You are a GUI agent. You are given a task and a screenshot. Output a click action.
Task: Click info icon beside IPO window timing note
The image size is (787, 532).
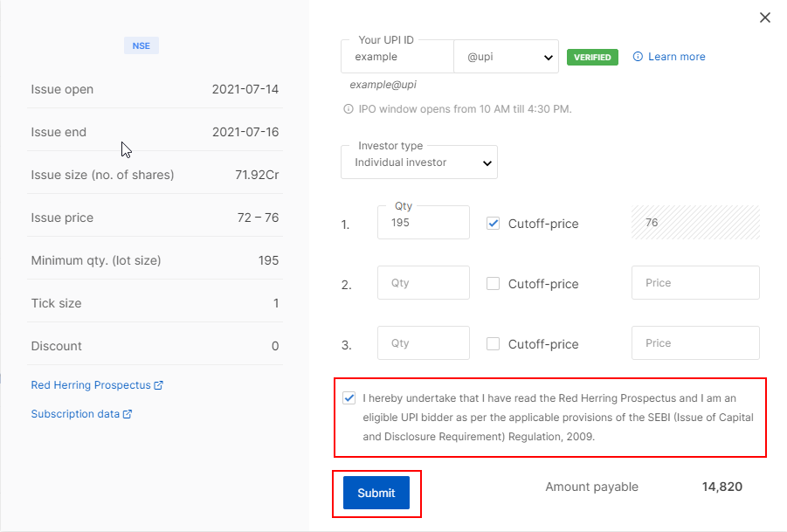[349, 109]
